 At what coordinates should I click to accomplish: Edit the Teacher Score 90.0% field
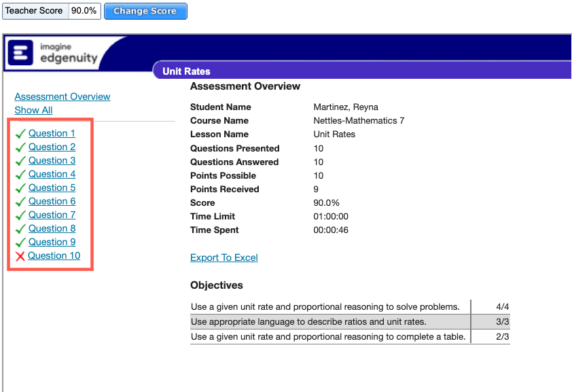coord(85,11)
